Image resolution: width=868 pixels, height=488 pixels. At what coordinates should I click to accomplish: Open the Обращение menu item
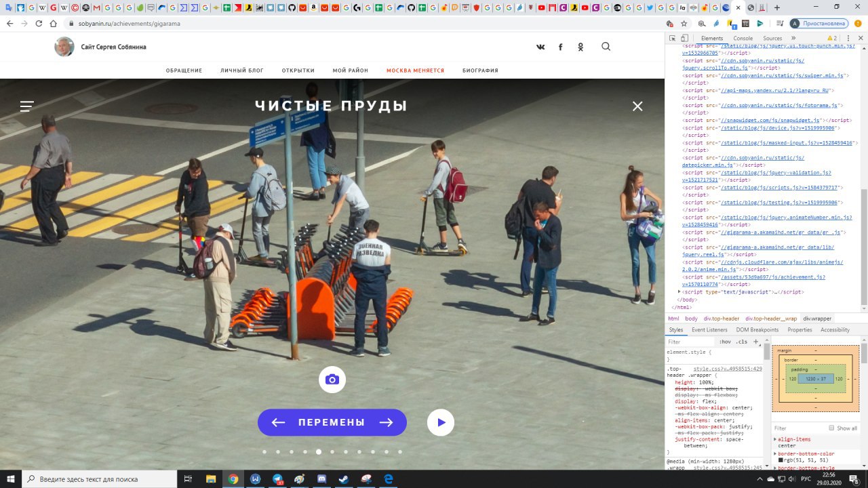coord(184,70)
